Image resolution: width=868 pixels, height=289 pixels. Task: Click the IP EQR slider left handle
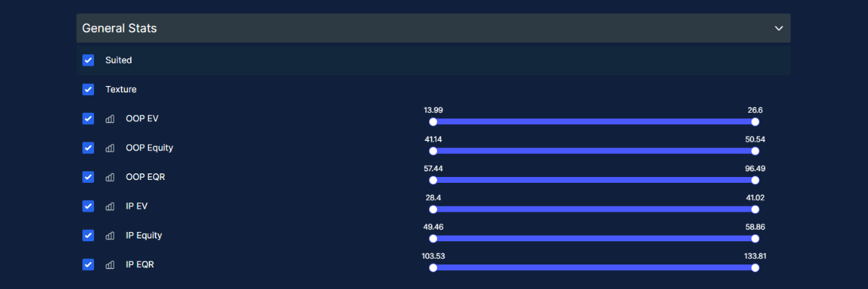[433, 267]
